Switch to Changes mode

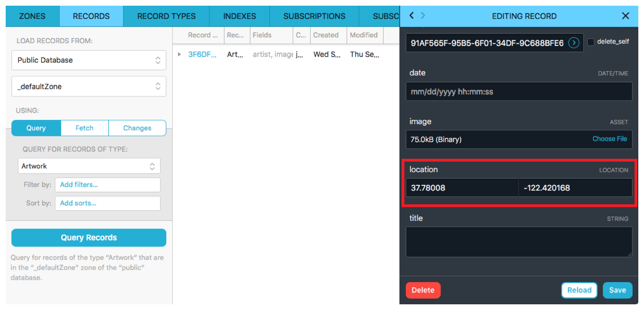click(137, 128)
